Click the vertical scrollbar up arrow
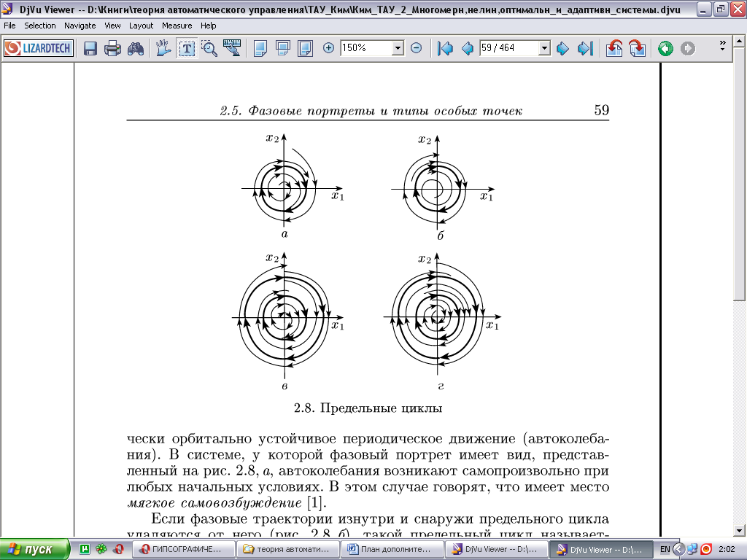The height and width of the screenshot is (560, 747). pos(740,42)
